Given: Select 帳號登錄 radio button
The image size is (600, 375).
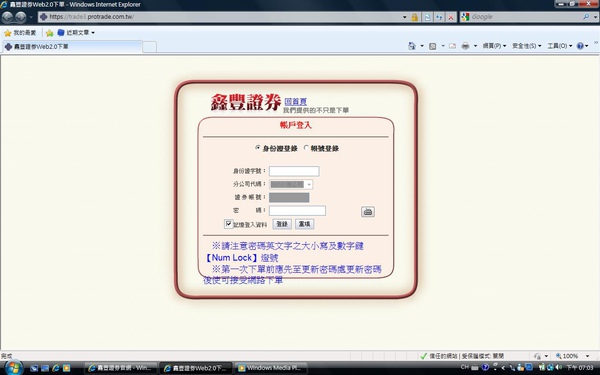Looking at the screenshot, I should click(x=306, y=148).
